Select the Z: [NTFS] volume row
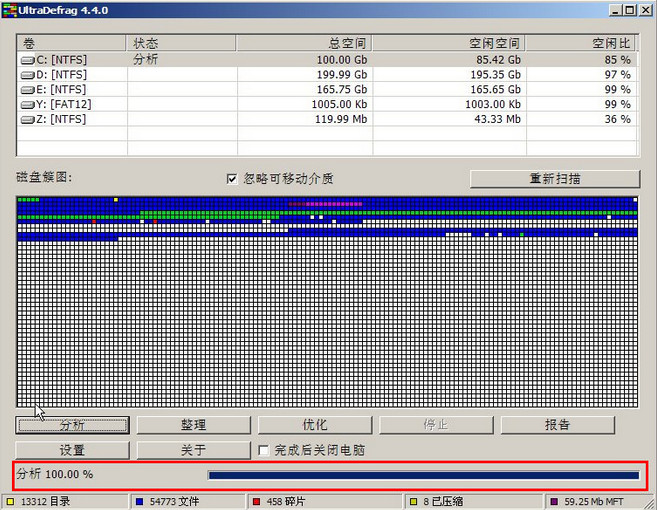 (327, 119)
